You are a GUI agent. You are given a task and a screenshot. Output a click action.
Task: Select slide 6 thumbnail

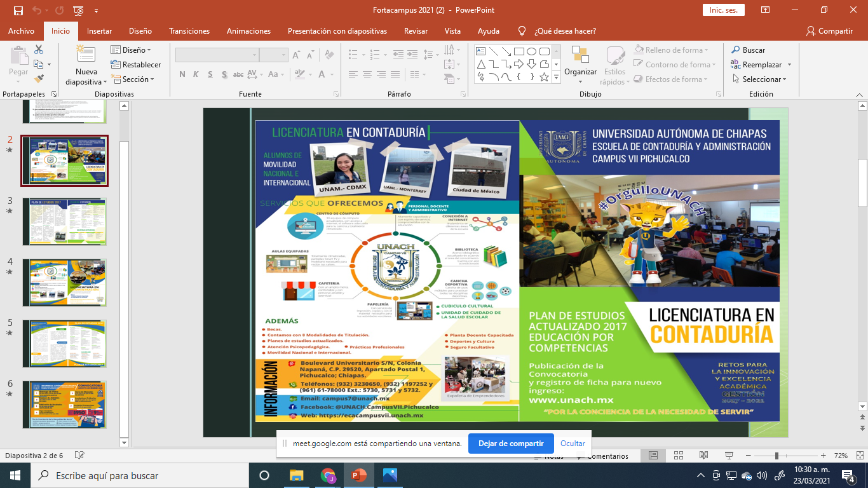tap(65, 404)
